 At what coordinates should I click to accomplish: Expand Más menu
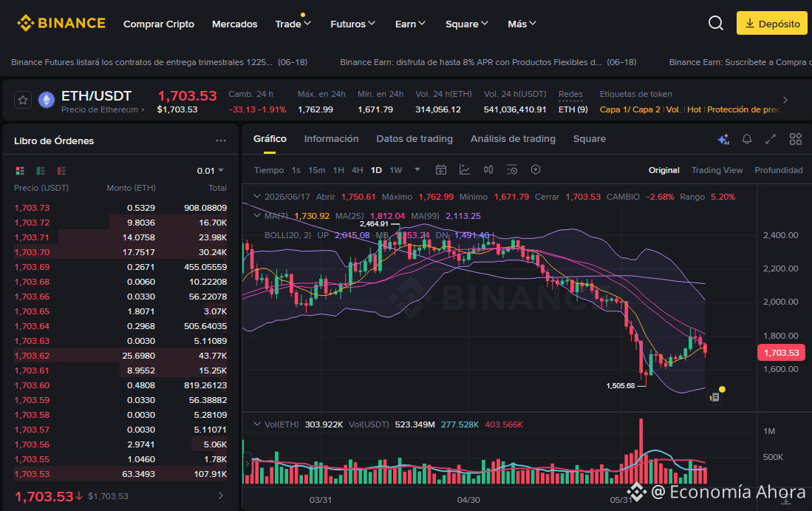[522, 24]
